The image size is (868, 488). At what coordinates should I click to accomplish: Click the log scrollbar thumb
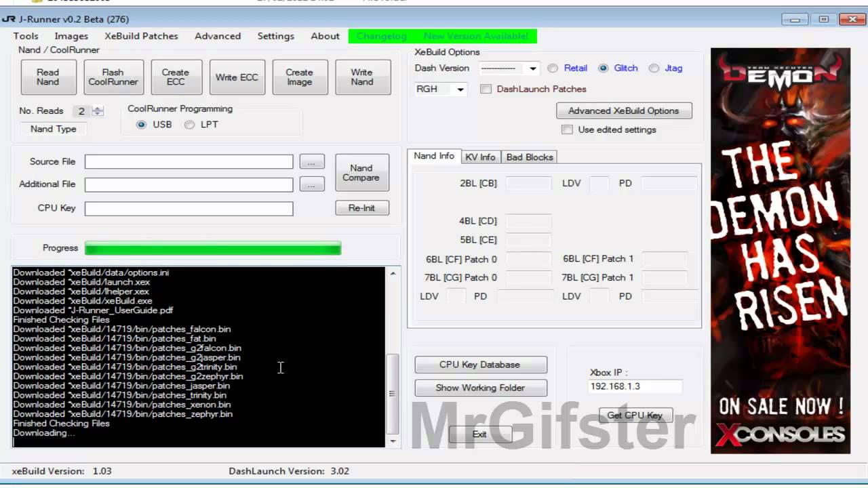tap(393, 394)
